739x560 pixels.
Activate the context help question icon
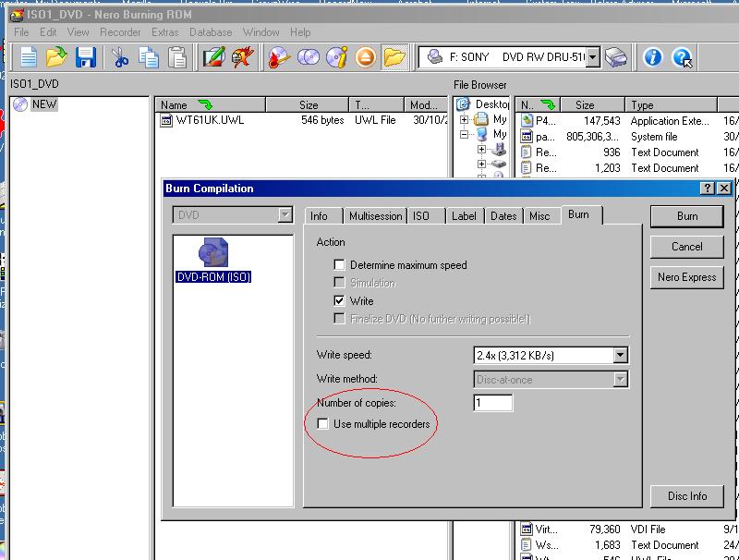pos(682,57)
